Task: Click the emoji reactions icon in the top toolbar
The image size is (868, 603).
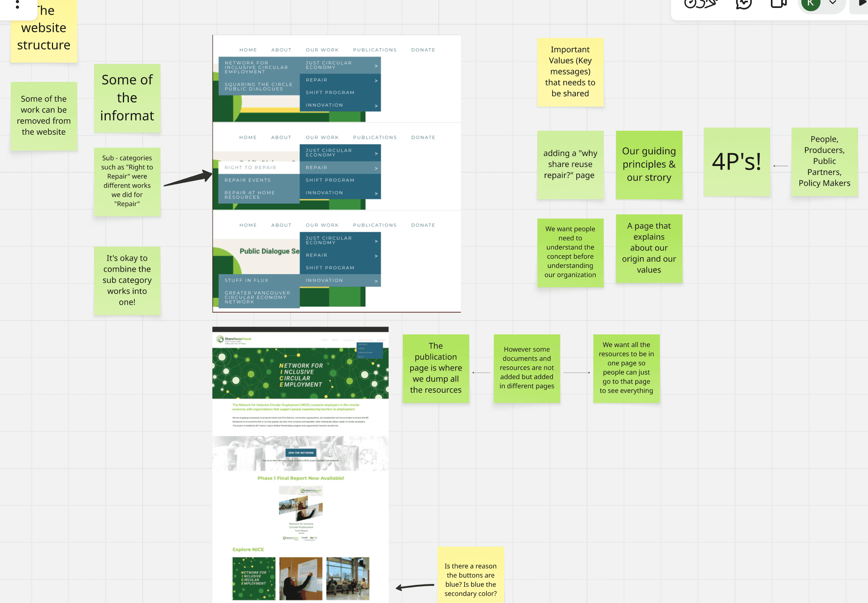Action: point(698,4)
